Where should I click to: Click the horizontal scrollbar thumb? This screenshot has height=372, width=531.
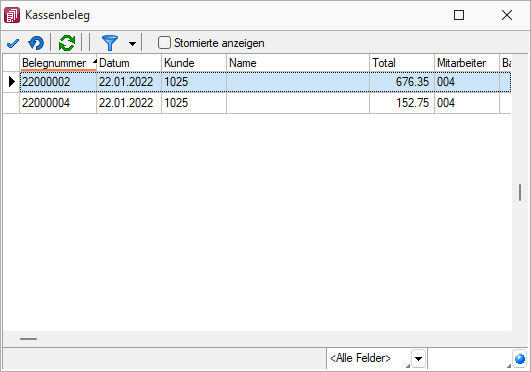pos(28,339)
